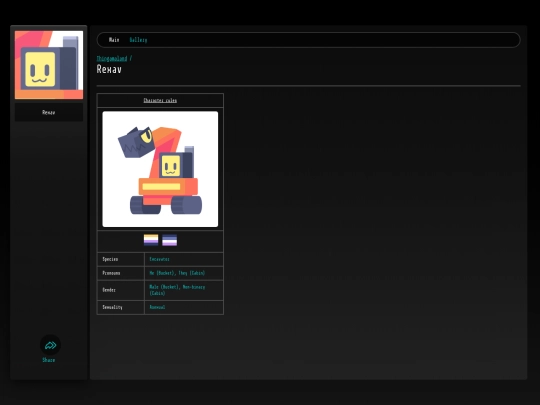Click the Share arrow icon in the sidebar
The height and width of the screenshot is (405, 540).
(50, 345)
